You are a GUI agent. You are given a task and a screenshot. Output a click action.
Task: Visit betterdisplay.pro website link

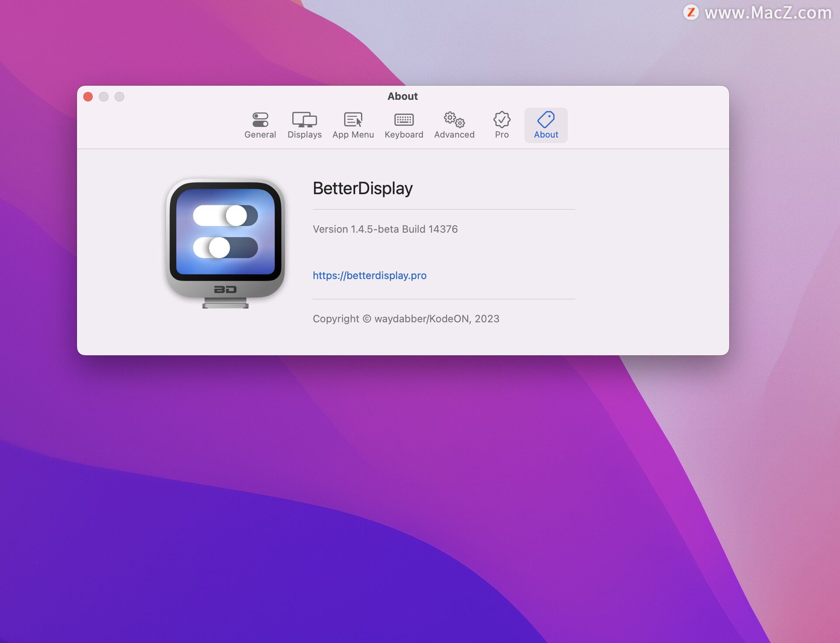point(369,275)
